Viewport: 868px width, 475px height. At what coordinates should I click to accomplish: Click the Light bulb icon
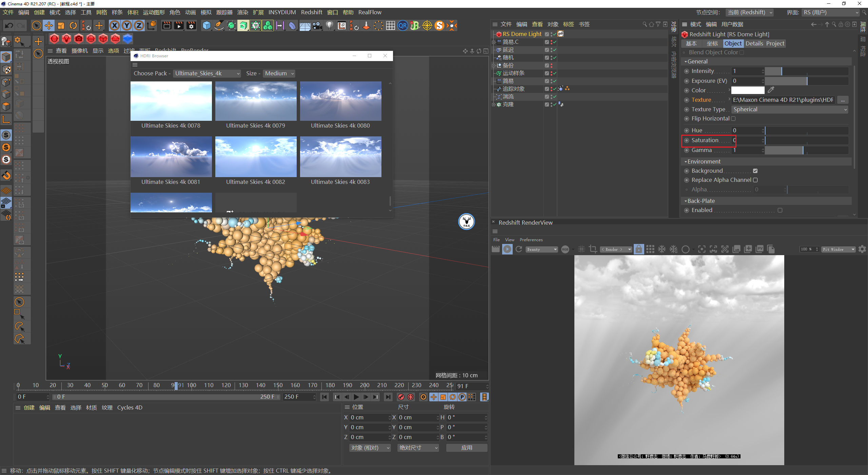(330, 25)
